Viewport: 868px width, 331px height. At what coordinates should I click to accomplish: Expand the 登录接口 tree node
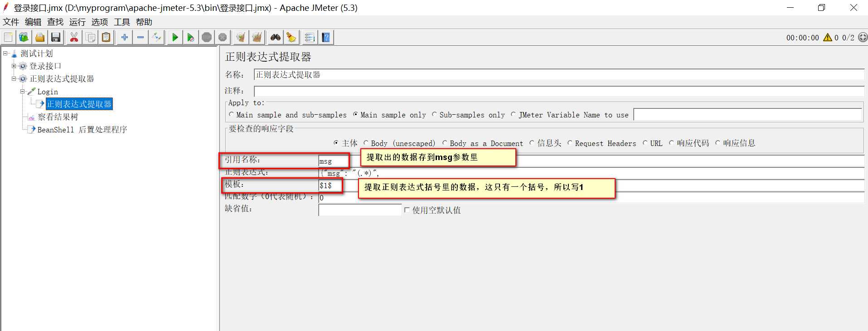pos(14,66)
